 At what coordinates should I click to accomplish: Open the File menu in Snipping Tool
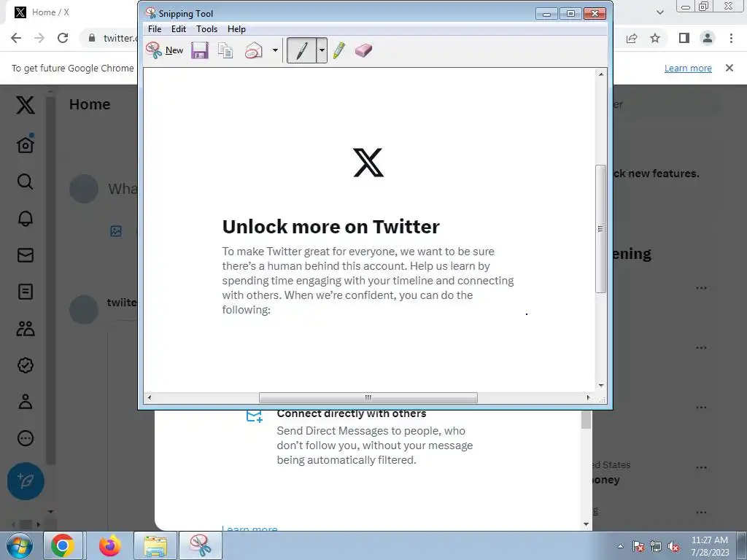155,29
